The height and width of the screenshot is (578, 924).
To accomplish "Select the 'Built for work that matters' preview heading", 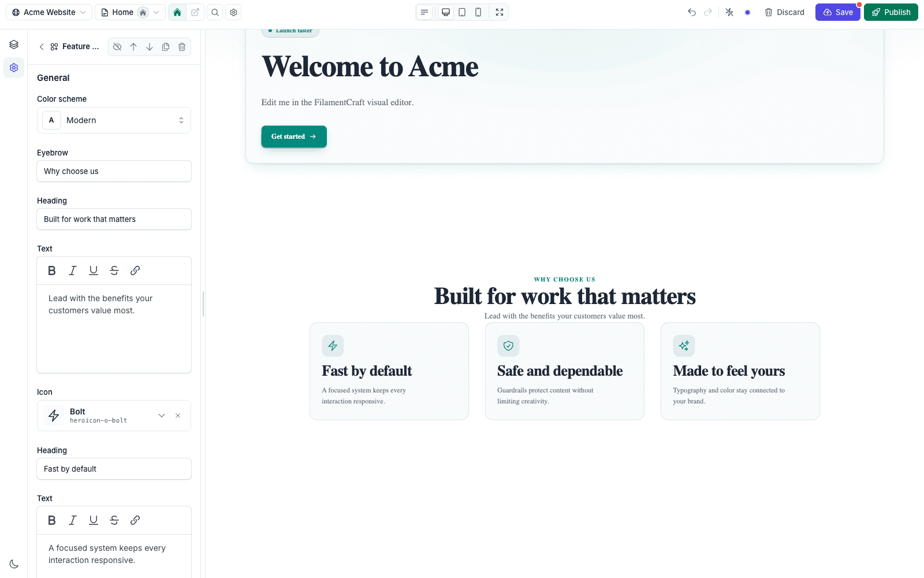I will pos(565,297).
